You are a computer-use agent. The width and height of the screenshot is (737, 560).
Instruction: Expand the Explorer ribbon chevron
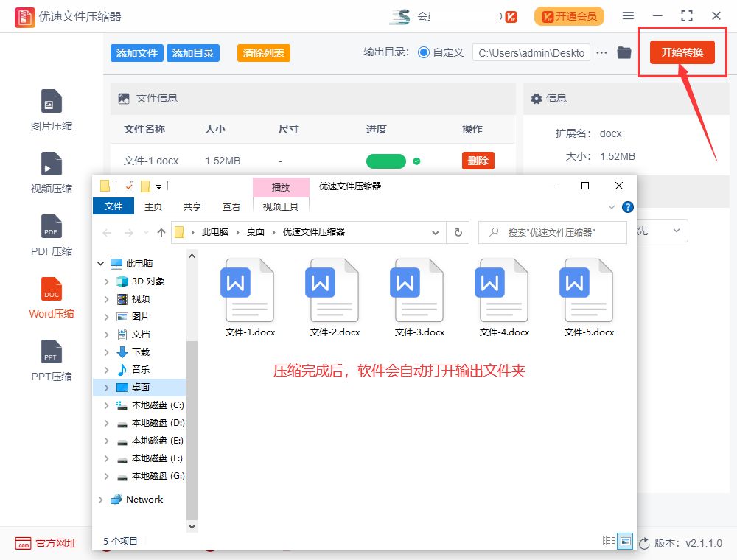pyautogui.click(x=611, y=207)
